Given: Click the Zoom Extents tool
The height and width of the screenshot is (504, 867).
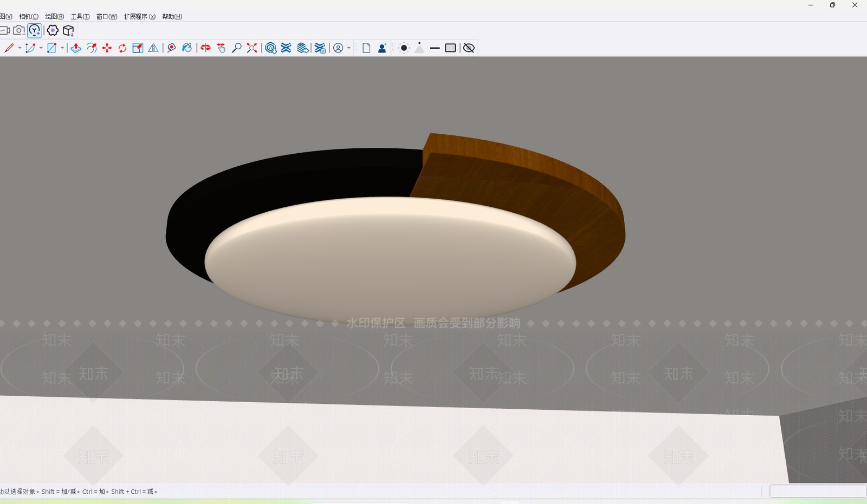Looking at the screenshot, I should [x=252, y=48].
